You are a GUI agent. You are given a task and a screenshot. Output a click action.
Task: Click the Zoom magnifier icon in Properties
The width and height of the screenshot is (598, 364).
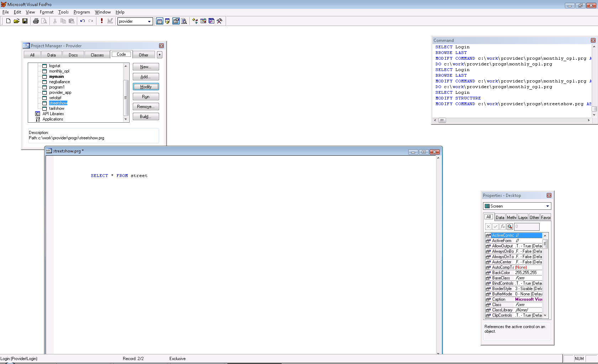(510, 227)
